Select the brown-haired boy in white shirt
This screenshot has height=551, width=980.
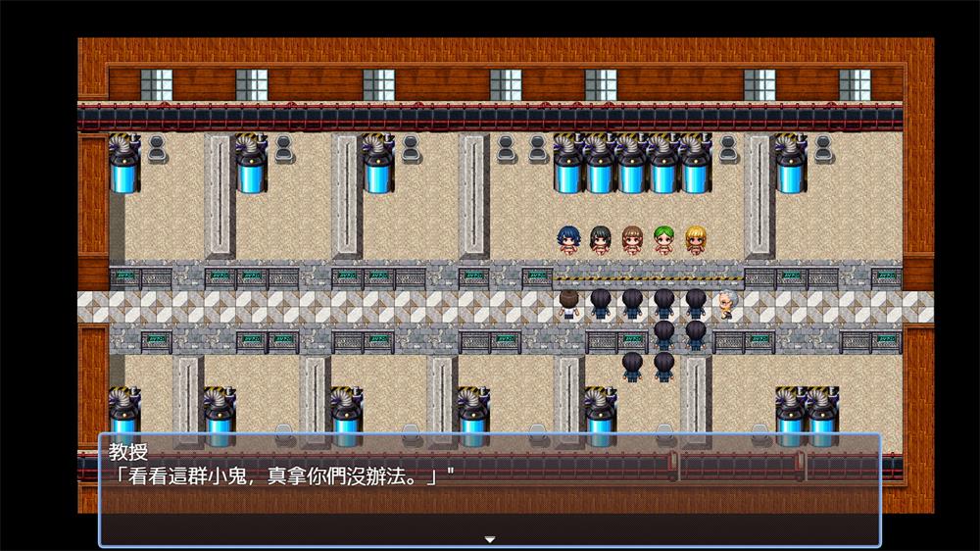(x=569, y=304)
